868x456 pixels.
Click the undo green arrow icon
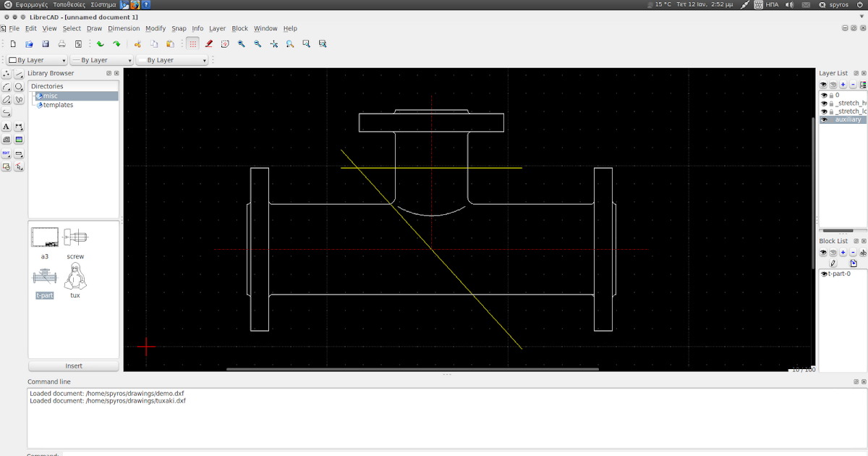[x=101, y=44]
